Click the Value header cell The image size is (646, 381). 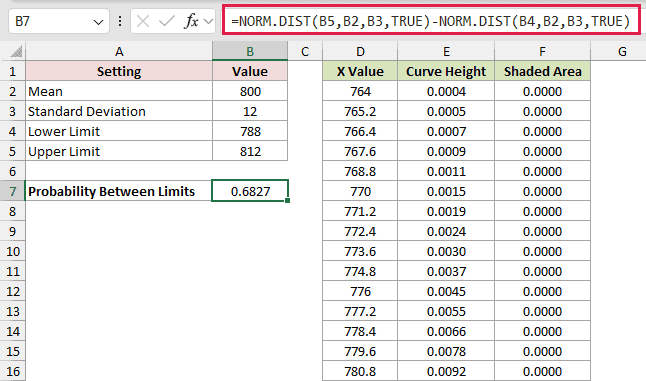click(250, 71)
